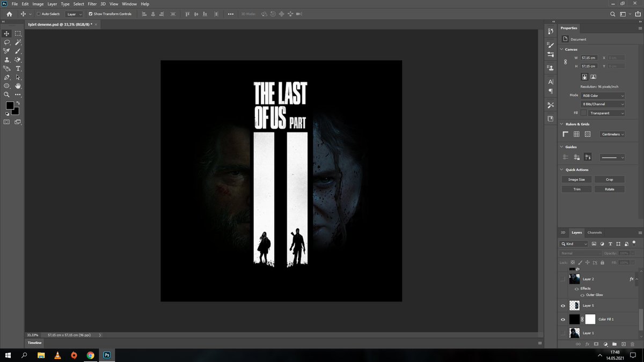Select the Eyedropper tool
Image resolution: width=644 pixels, height=362 pixels.
[7, 51]
